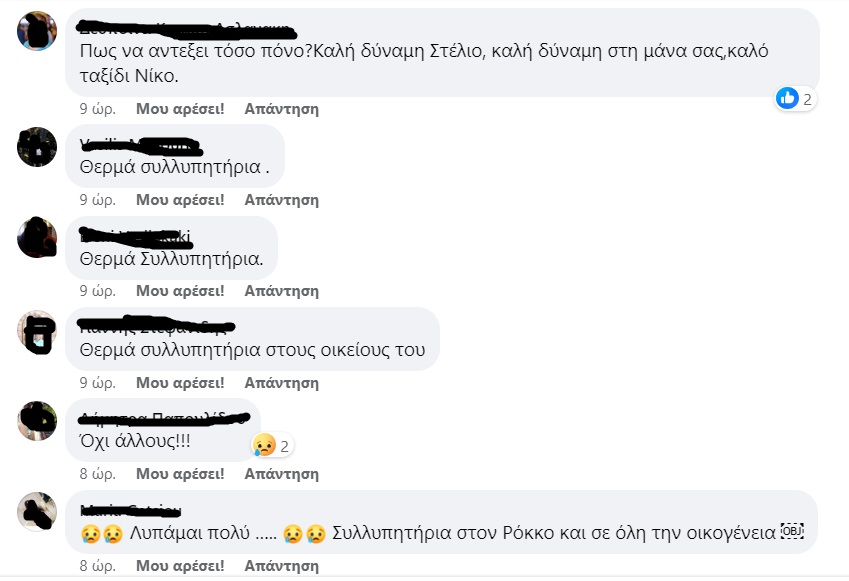
Task: Reply to the 'στους οικείους του' comment
Action: point(282,383)
